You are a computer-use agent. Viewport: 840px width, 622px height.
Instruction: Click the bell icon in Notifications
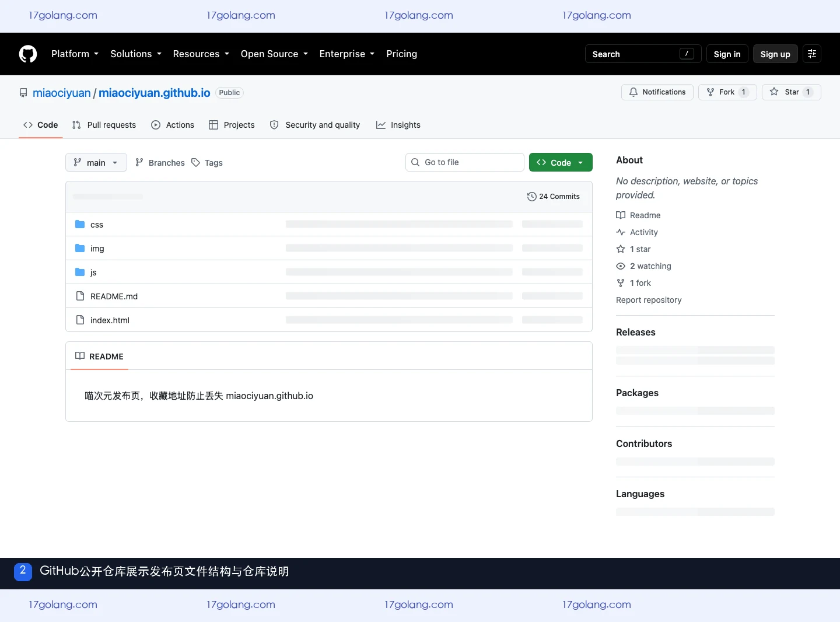633,92
